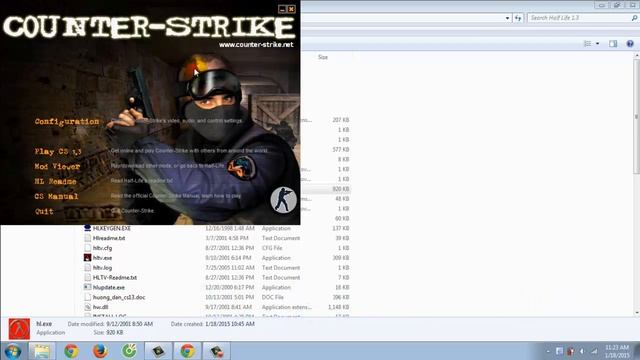640x360 pixels.
Task: Select the huong_dan_cs13.doc file icon
Action: [87, 297]
